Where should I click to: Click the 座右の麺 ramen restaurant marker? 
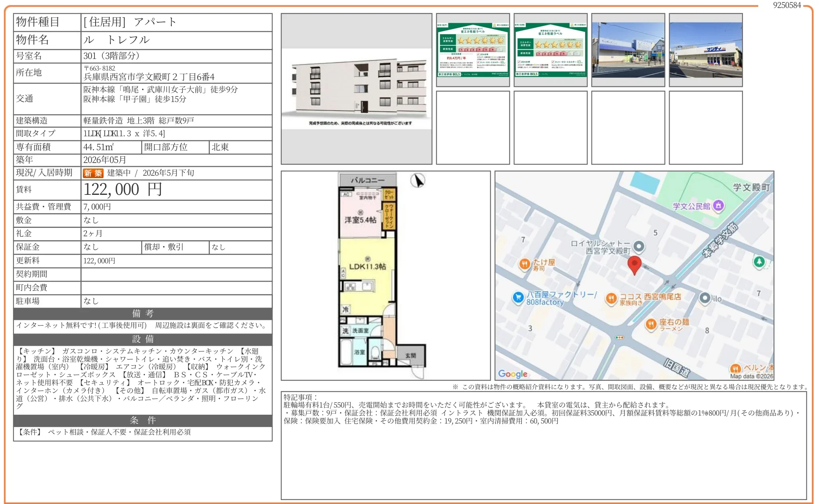650,324
